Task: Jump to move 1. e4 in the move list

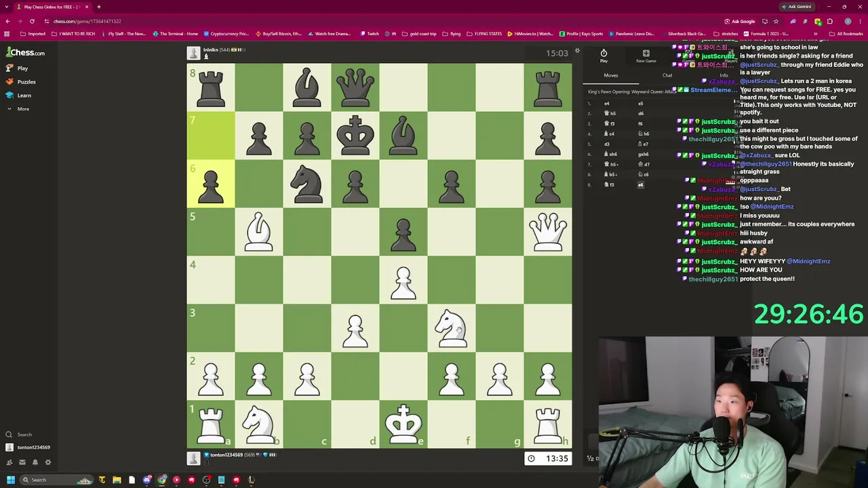Action: coord(607,104)
